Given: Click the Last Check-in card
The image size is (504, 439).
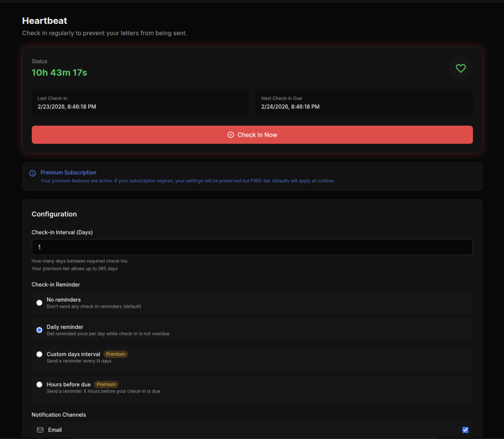Looking at the screenshot, I should (x=140, y=103).
